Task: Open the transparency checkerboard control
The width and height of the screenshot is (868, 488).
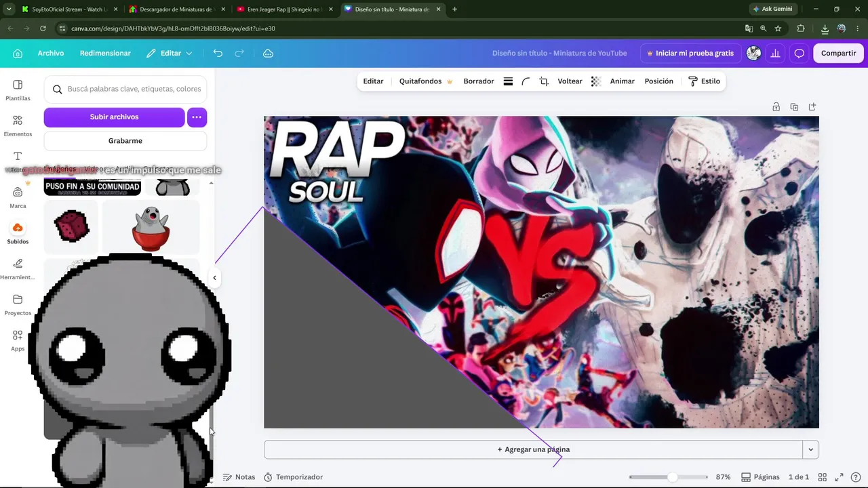Action: [x=596, y=81]
